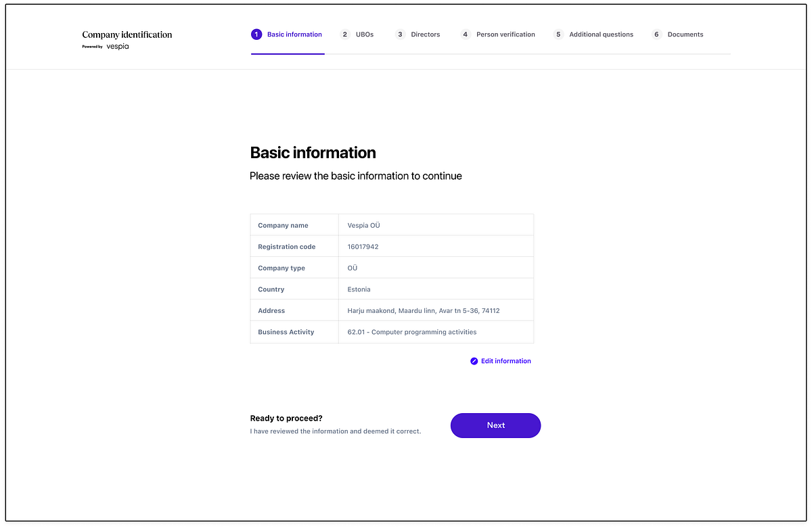Click the step 2 number circle
This screenshot has height=528, width=812.
click(345, 34)
